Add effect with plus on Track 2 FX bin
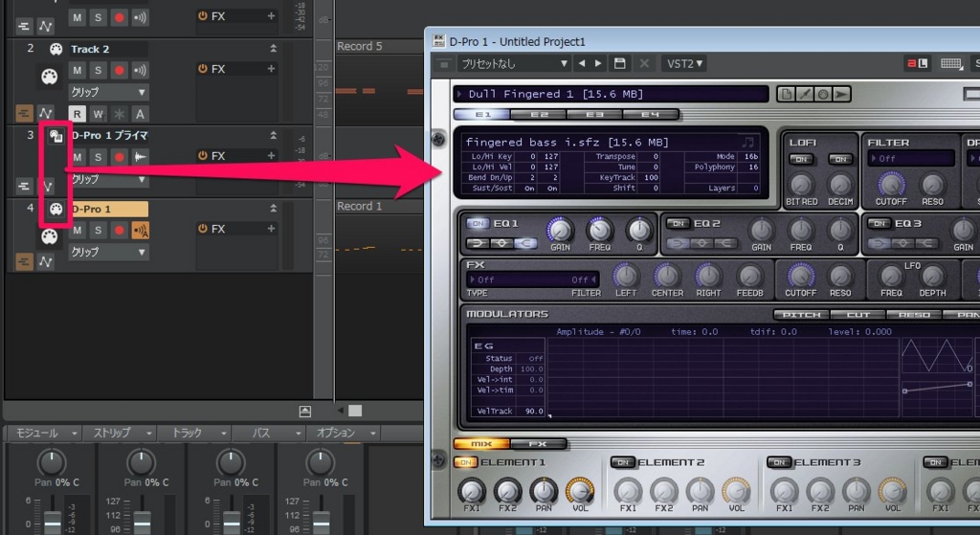 (x=271, y=69)
